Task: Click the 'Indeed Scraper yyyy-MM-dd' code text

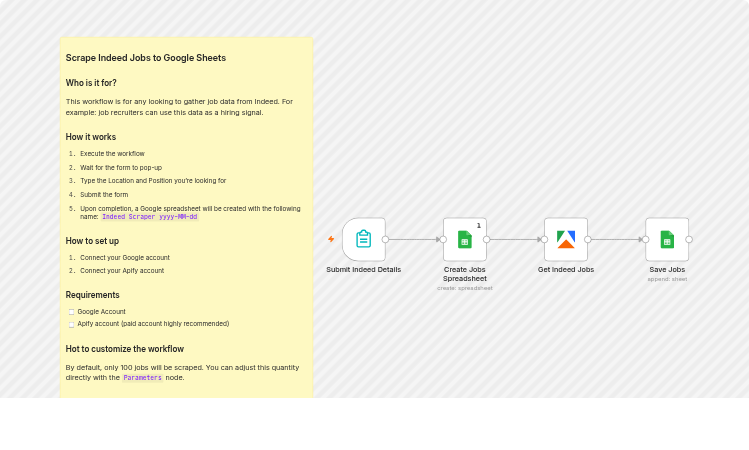Action: tap(150, 217)
